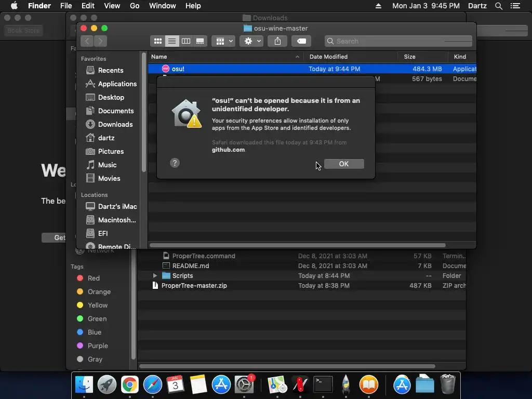
Task: Click the github.com source text in dialog
Action: pyautogui.click(x=228, y=150)
